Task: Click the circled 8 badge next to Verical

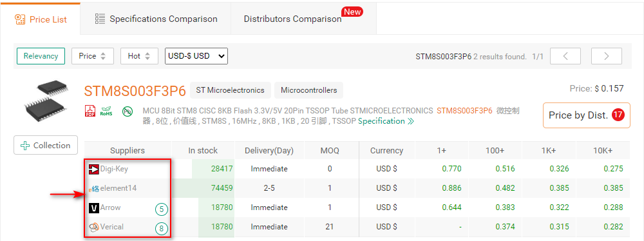Action: 162,229
